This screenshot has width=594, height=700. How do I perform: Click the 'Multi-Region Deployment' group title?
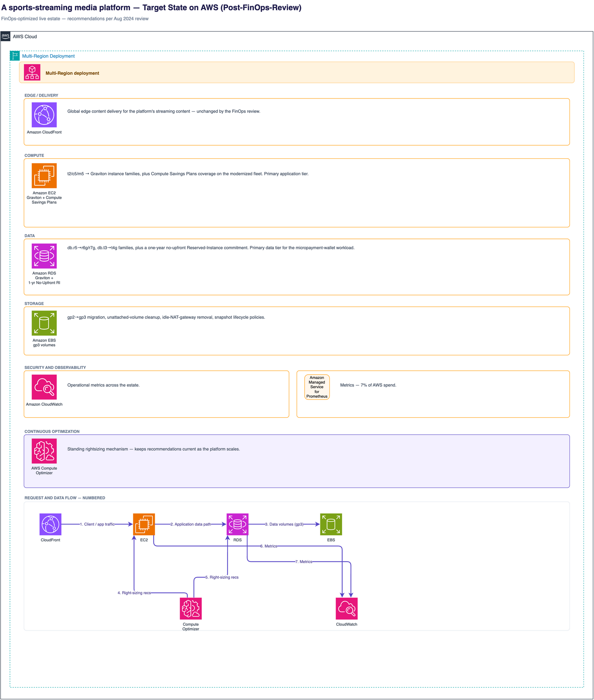[48, 56]
